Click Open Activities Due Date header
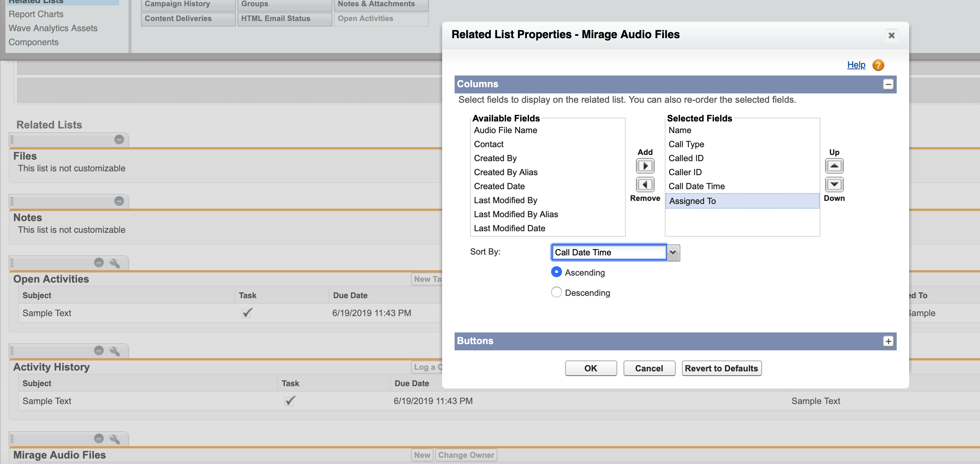 [x=350, y=295]
